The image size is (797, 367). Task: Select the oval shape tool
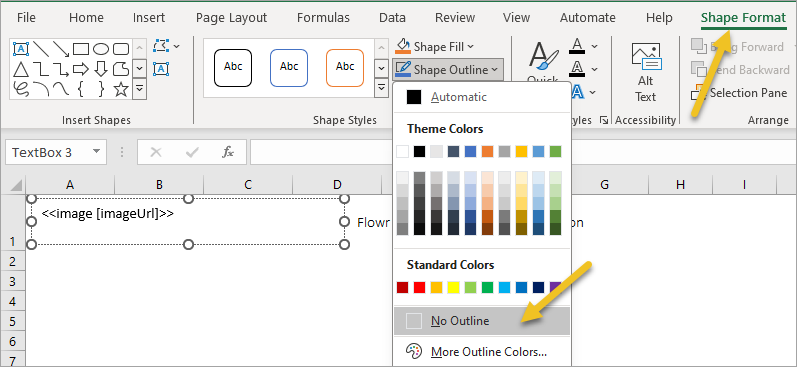pyautogui.click(x=101, y=49)
